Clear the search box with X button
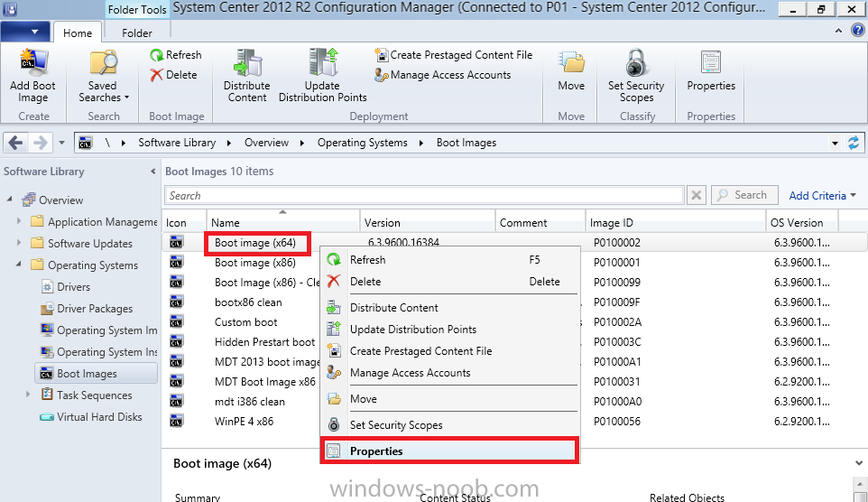 point(697,195)
